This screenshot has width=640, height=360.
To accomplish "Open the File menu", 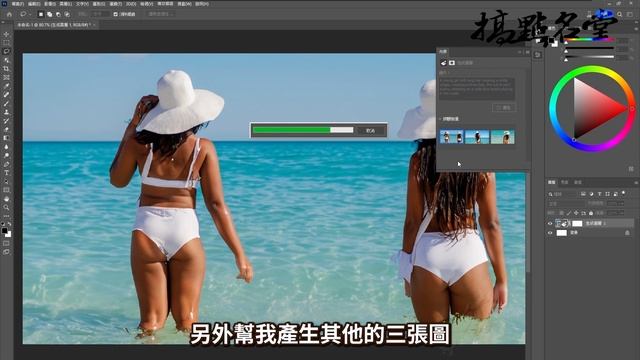I will (18, 4).
